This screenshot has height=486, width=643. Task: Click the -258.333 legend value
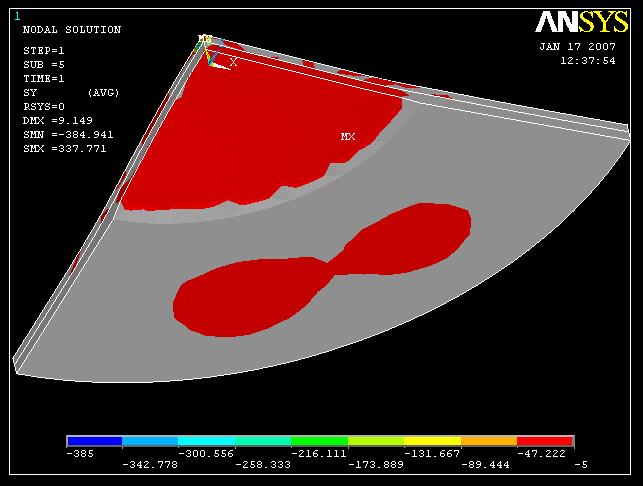(x=263, y=465)
